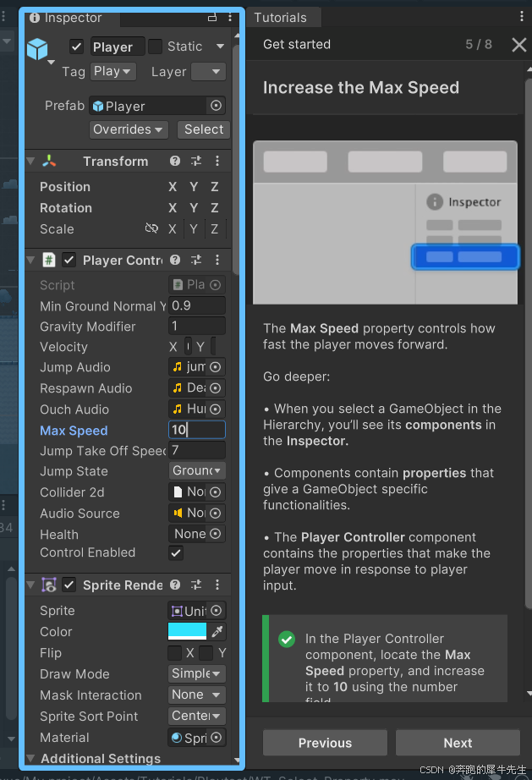The image size is (532, 780).
Task: Open the Static flags dropdown arrow
Action: pyautogui.click(x=220, y=47)
